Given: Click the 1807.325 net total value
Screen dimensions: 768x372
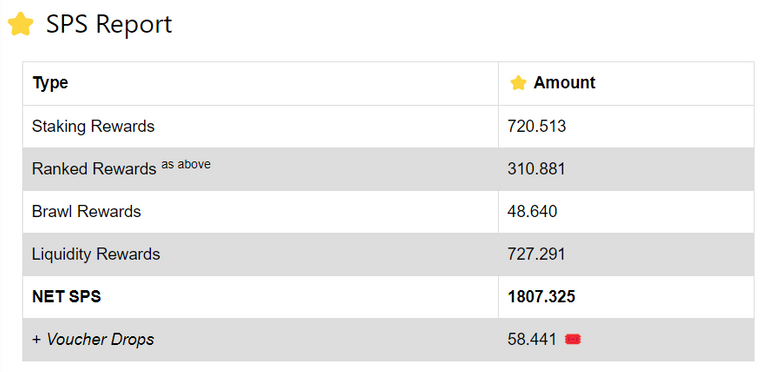Looking at the screenshot, I should point(541,297).
